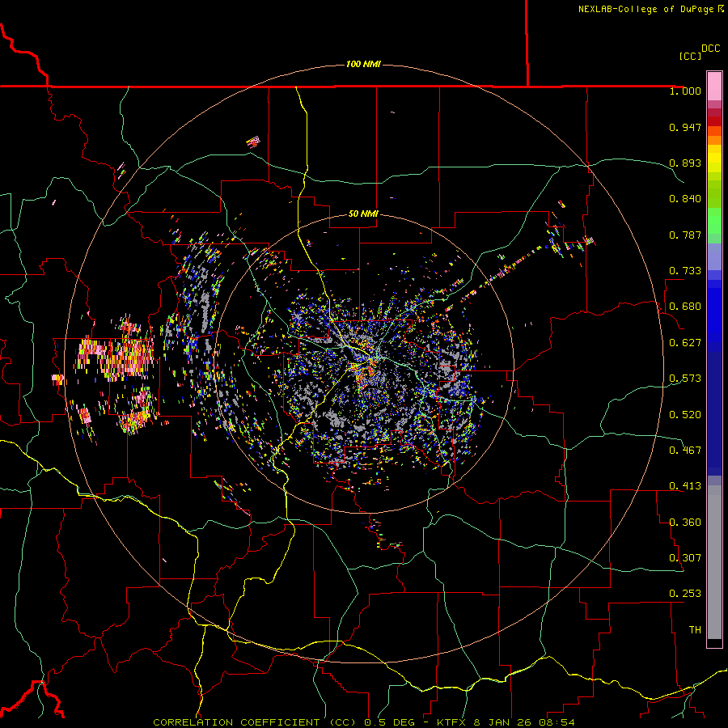Click the 08:54 timestamp in caption
This screenshot has height=728, width=728.
557,722
